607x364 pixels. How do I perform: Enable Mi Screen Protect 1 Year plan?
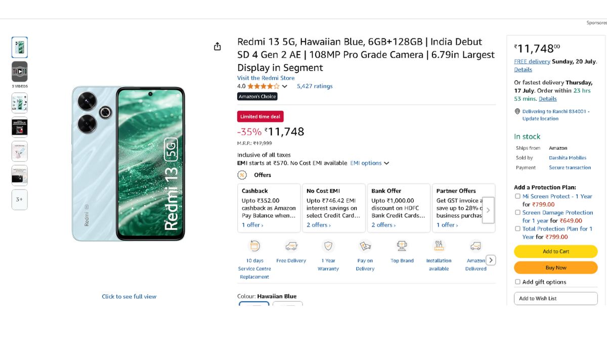pyautogui.click(x=517, y=196)
